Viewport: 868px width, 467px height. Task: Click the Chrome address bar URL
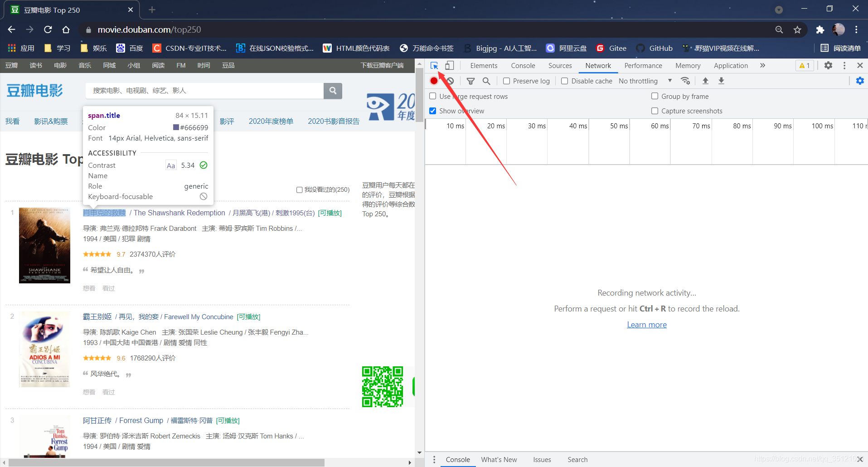(149, 29)
